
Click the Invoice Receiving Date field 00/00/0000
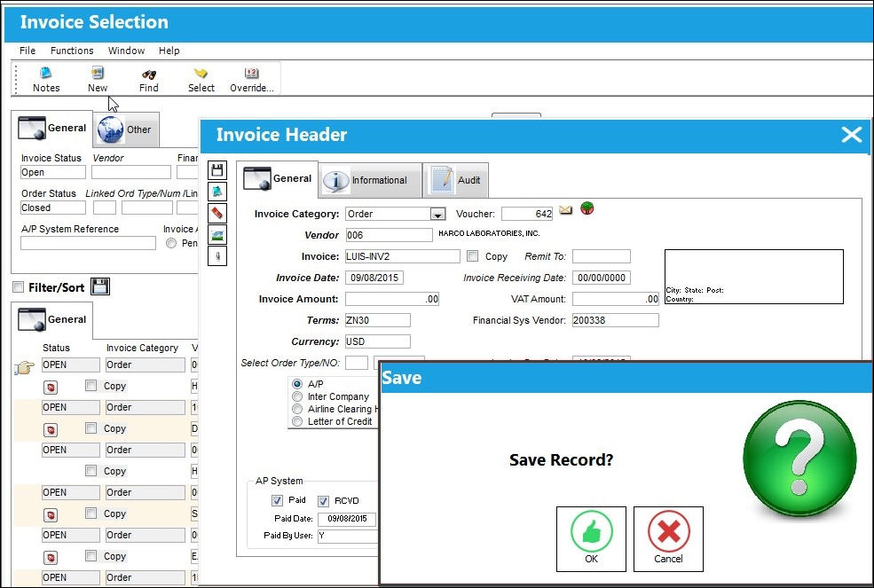(601, 278)
